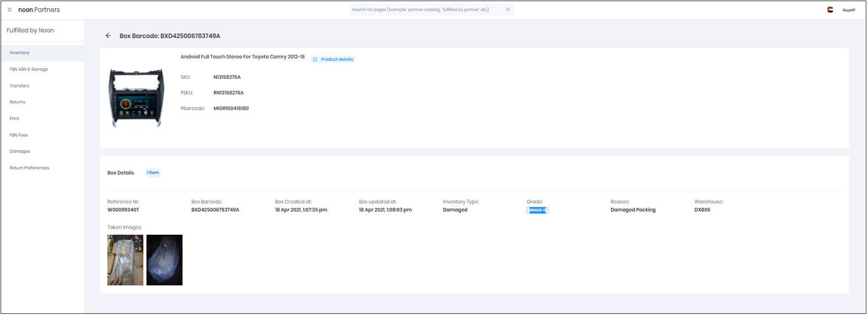Click reason Damaged Packing value
The image size is (868, 315).
(x=633, y=210)
